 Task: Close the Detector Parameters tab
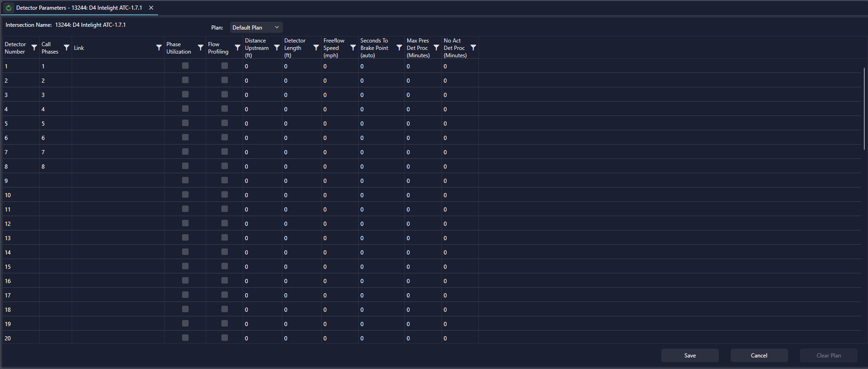151,8
